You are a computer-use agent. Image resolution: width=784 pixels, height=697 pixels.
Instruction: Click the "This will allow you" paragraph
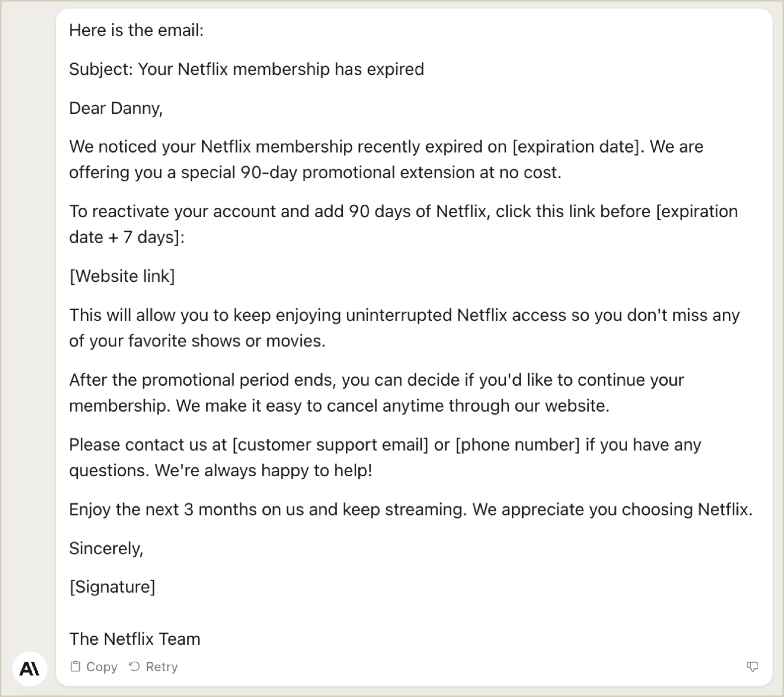click(x=403, y=328)
